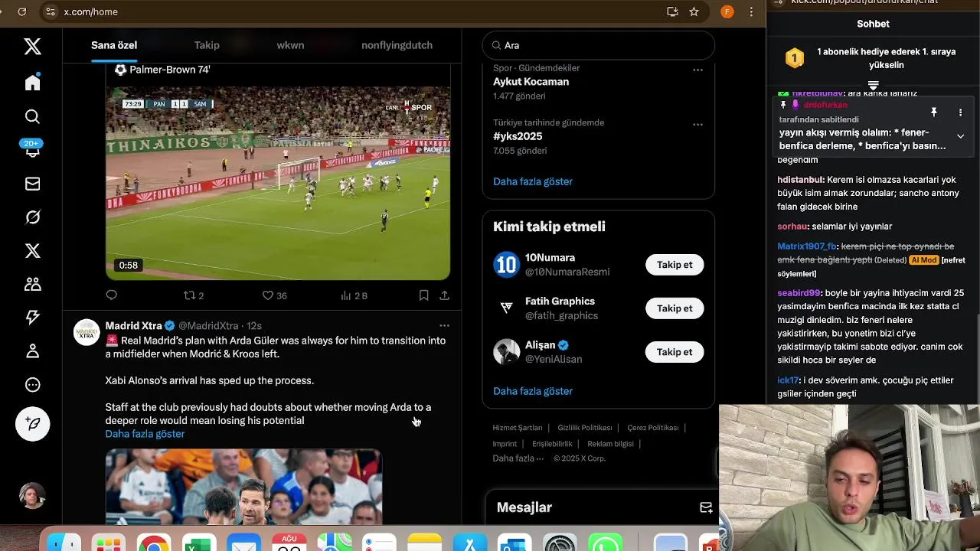Open More circle icon in sidebar
980x551 pixels.
click(32, 385)
